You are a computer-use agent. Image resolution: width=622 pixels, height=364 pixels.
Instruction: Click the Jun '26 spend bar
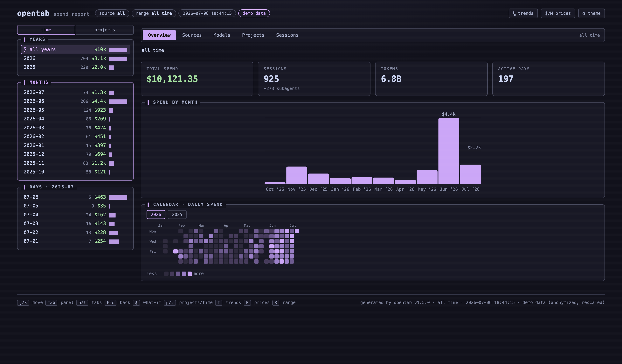click(x=449, y=151)
